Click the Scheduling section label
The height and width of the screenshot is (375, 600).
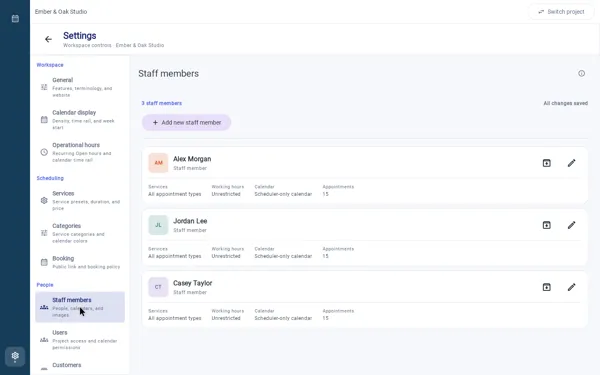[x=50, y=178]
